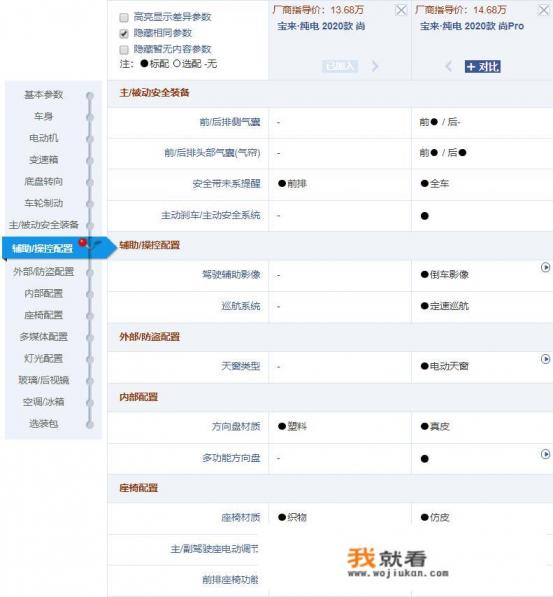Go to 选装包 in the sidebar

(43, 424)
